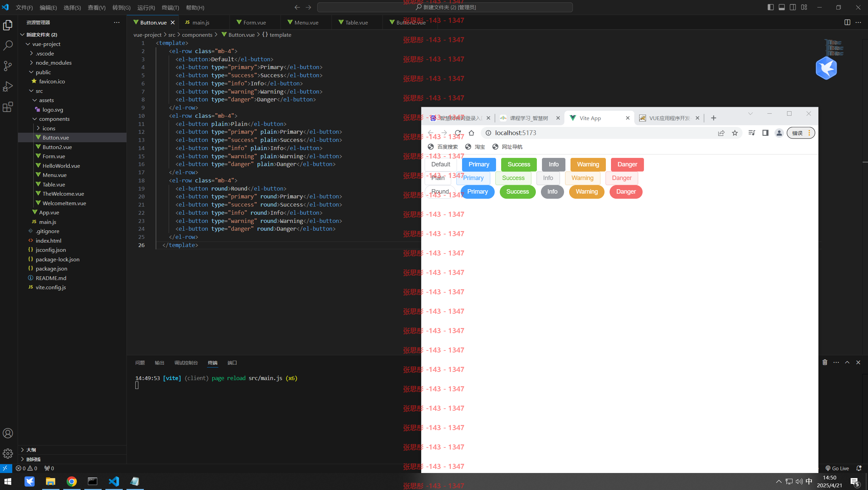The height and width of the screenshot is (490, 868).
Task: Click the 网址导航 bookmark
Action: tap(507, 147)
